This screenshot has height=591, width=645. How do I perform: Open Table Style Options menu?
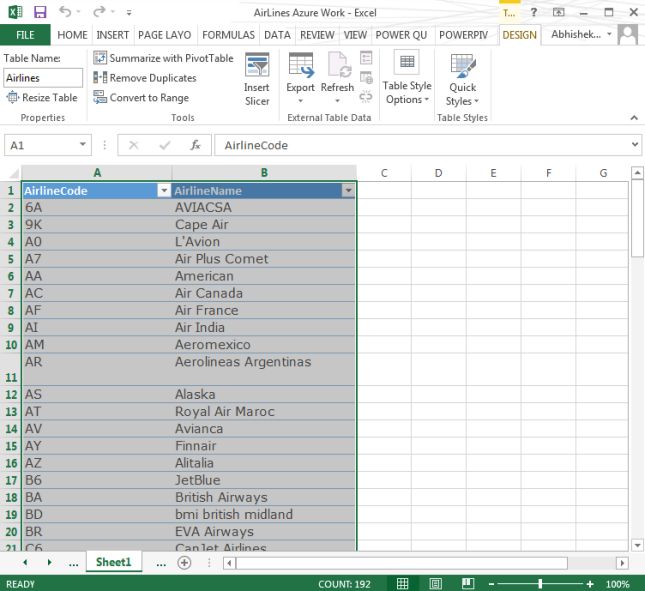[x=407, y=78]
